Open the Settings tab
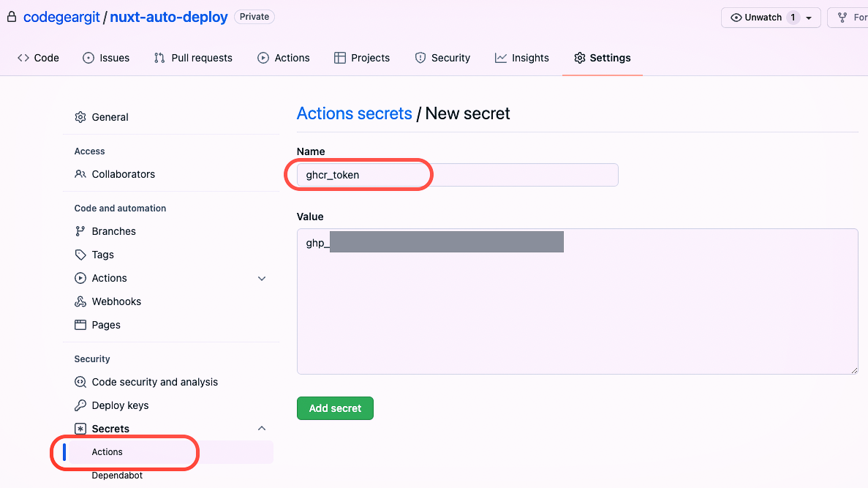The image size is (868, 488). [603, 58]
